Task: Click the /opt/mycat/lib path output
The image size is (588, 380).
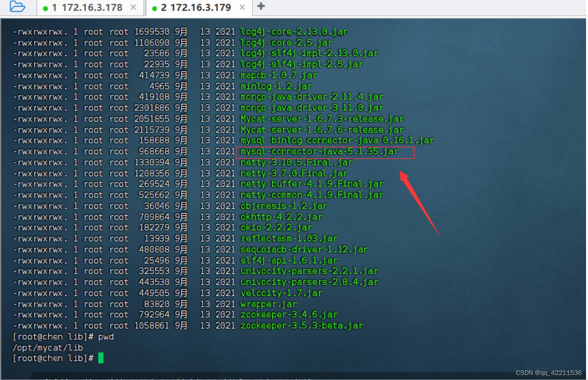Action: tap(48, 348)
